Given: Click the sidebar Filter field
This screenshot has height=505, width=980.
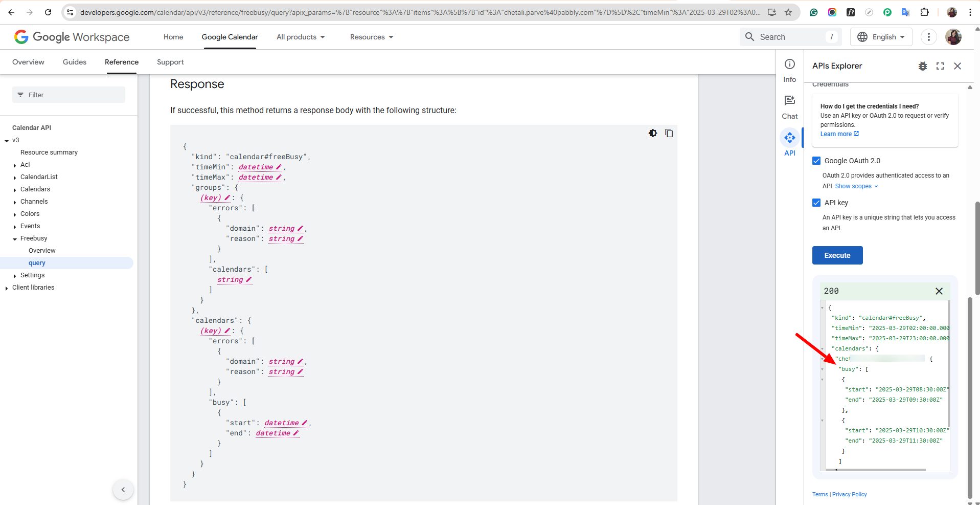Looking at the screenshot, I should click(x=69, y=95).
